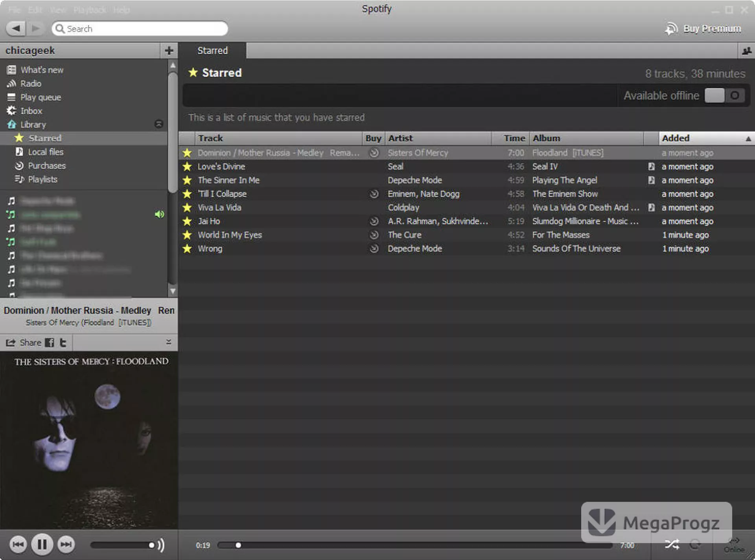The image size is (755, 560).
Task: Toggle sort order on the Added column
Action: tap(707, 138)
